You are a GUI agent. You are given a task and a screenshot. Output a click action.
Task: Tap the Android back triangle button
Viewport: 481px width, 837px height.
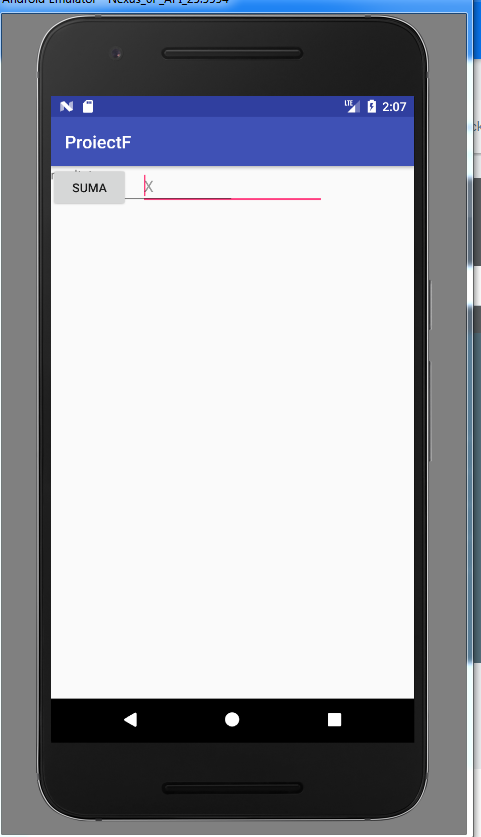pyautogui.click(x=130, y=720)
